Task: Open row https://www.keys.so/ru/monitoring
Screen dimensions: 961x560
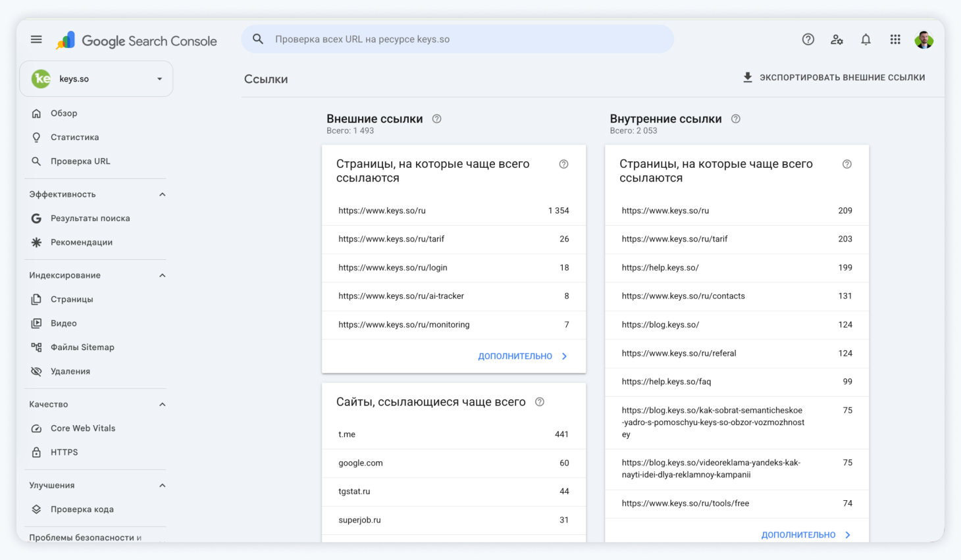Action: 454,325
